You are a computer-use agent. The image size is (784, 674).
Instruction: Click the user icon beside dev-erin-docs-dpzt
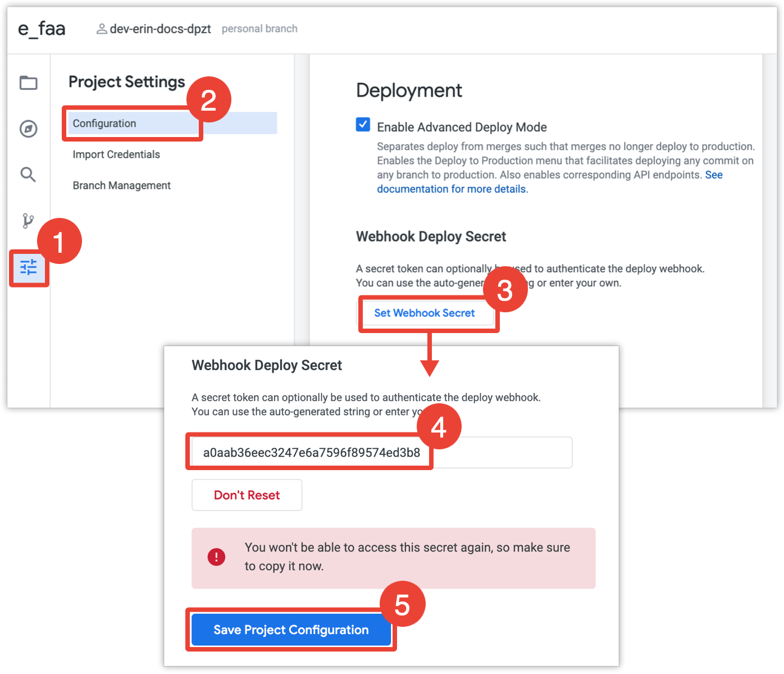coord(102,29)
